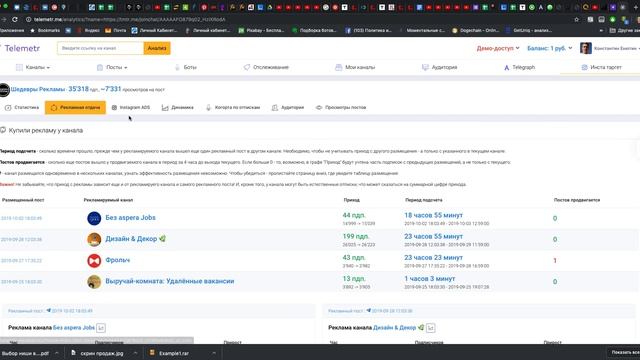This screenshot has height=360, width=640.
Task: Open the Просмотры постов tab
Action: [341, 107]
